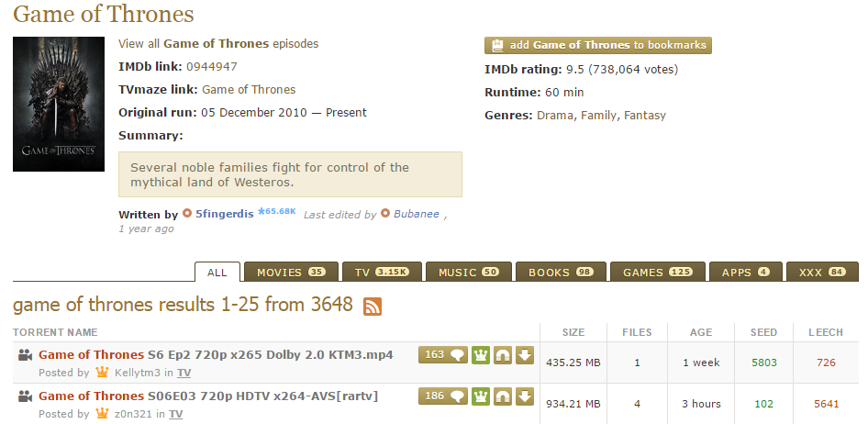
Task: Click the summary text about Westeros
Action: point(270,175)
